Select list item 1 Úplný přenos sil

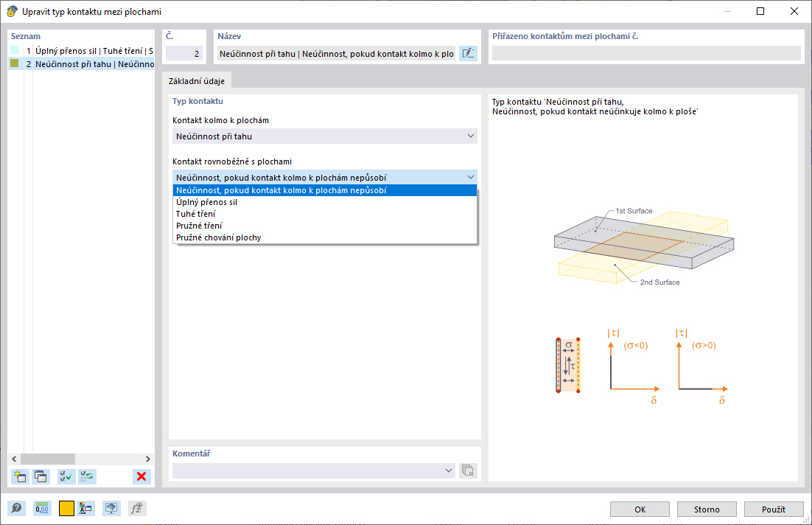(82, 51)
